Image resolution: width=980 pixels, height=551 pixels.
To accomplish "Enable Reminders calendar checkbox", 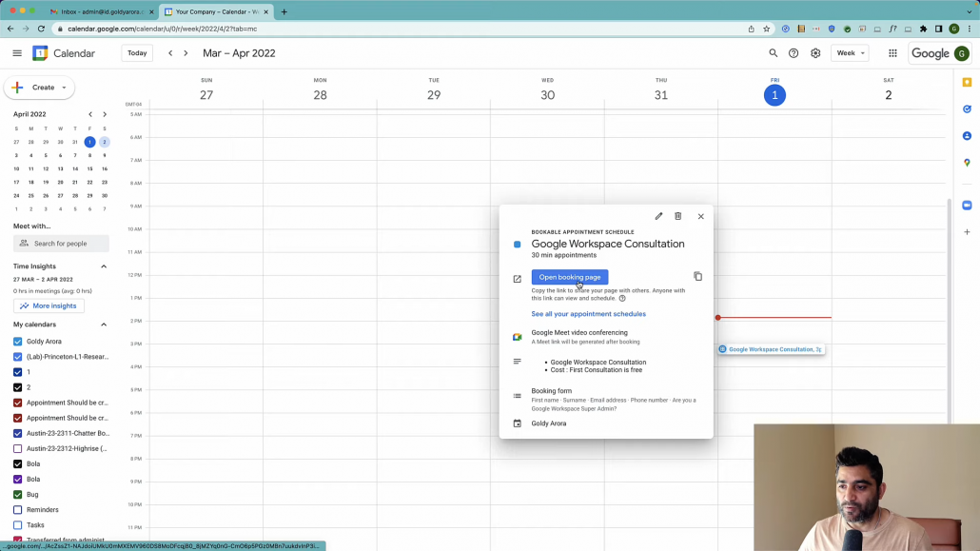I will coord(17,510).
